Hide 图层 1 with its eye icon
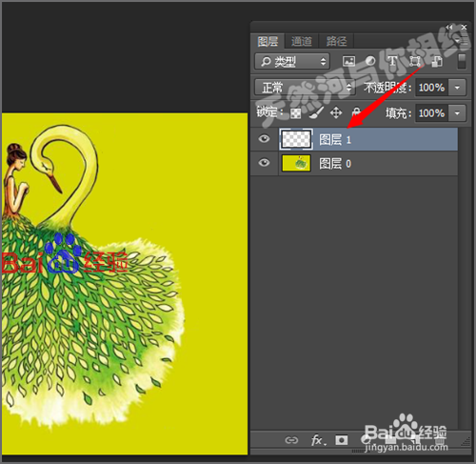Screen dimensions: 476x464 [264, 139]
